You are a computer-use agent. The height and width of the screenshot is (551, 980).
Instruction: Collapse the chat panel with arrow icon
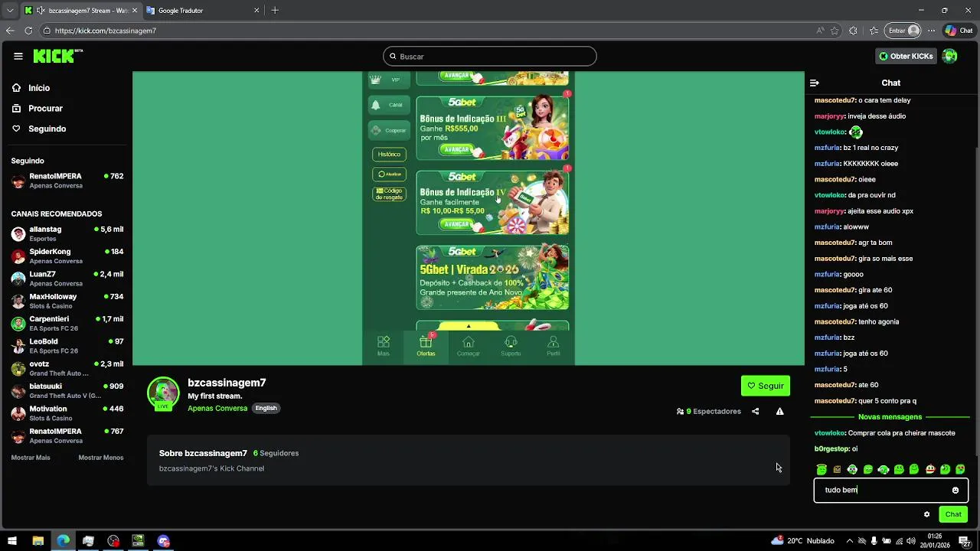pos(815,83)
